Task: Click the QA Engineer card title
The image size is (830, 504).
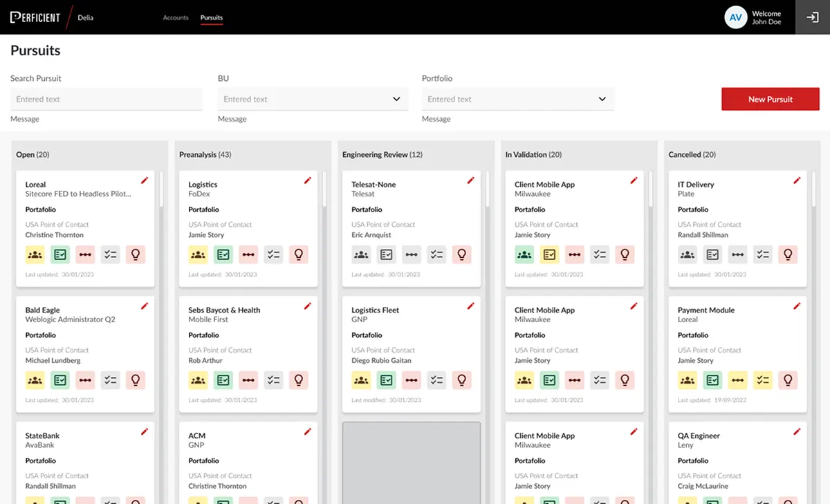Action: [699, 436]
